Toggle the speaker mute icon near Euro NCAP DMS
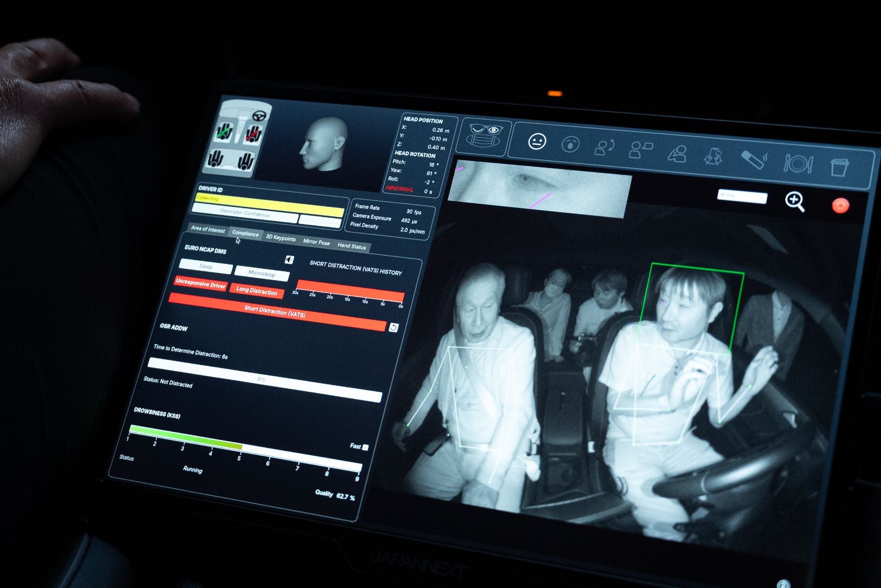The width and height of the screenshot is (881, 588). click(289, 259)
